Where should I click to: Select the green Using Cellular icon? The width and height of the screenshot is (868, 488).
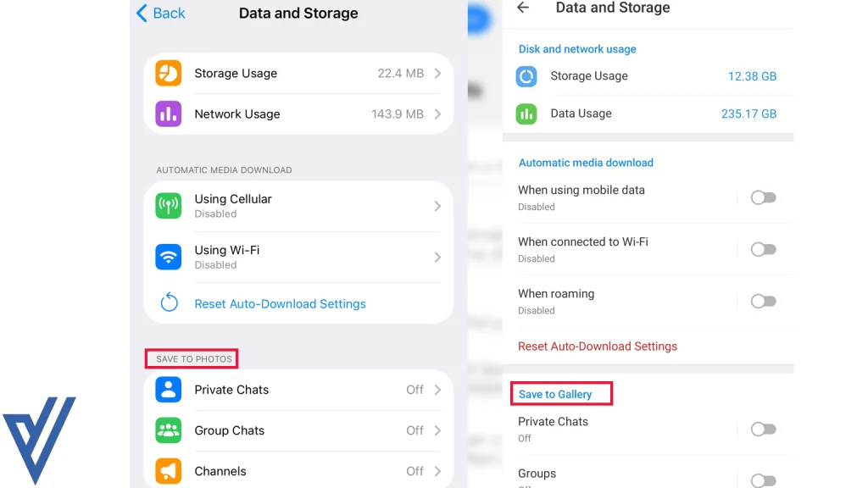169,206
